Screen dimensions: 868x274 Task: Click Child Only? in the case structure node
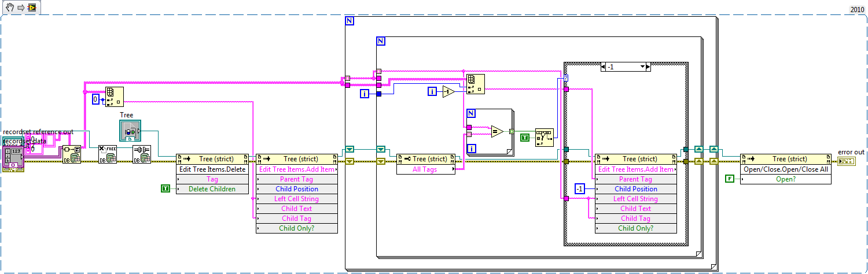click(636, 228)
